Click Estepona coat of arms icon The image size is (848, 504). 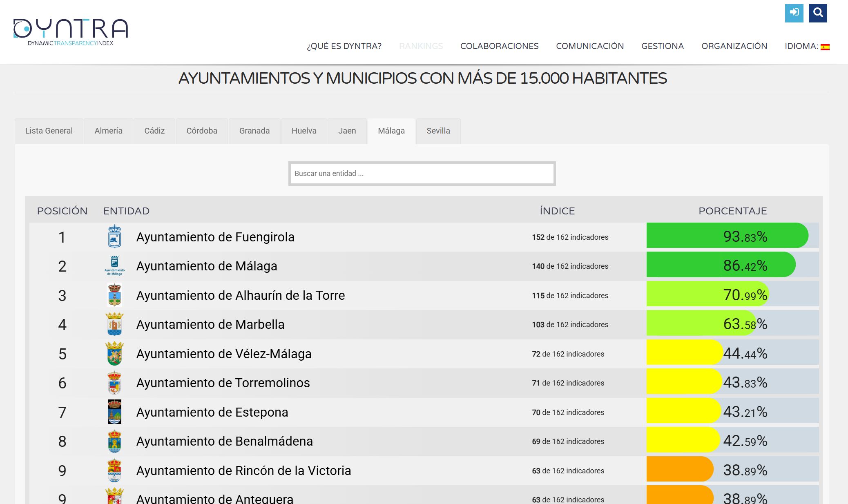click(114, 412)
